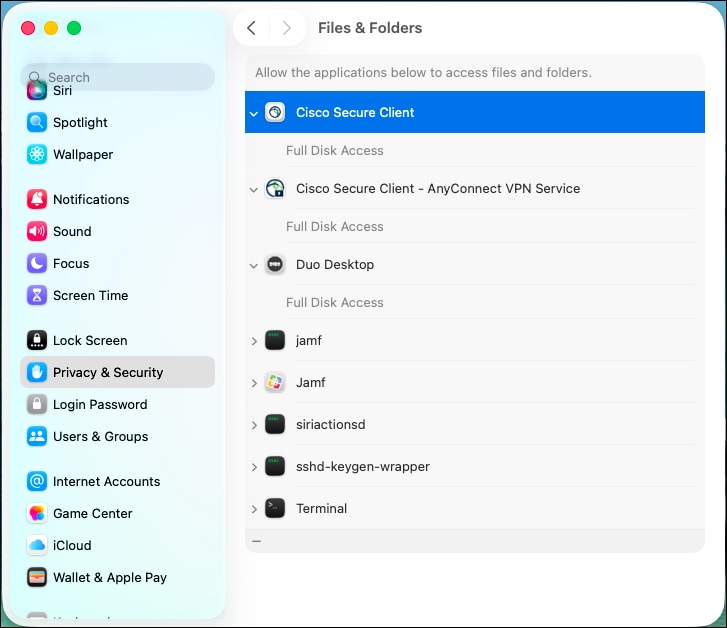Click the AnyConnect VPN Service app icon

click(275, 188)
